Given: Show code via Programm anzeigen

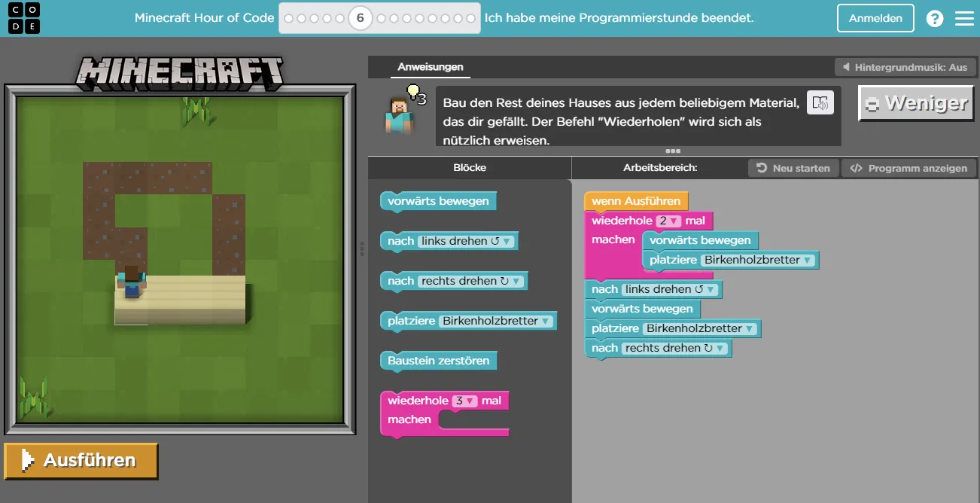Looking at the screenshot, I should tap(908, 168).
